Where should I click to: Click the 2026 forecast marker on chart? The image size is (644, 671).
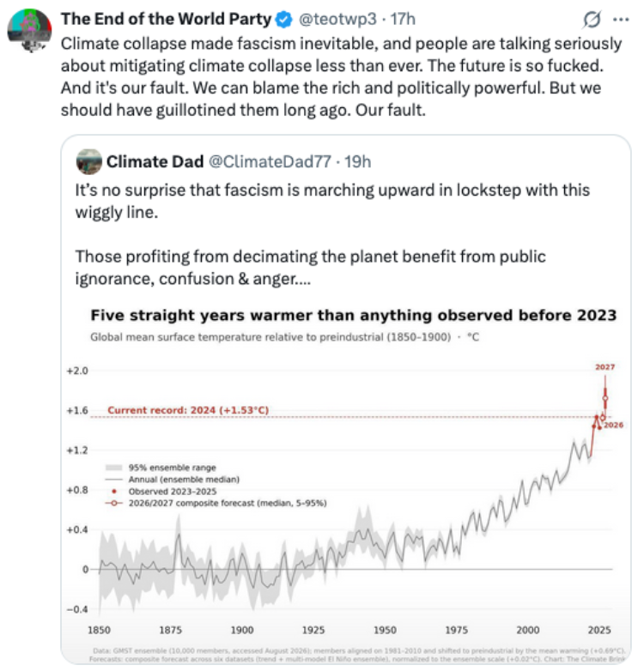pyautogui.click(x=603, y=417)
